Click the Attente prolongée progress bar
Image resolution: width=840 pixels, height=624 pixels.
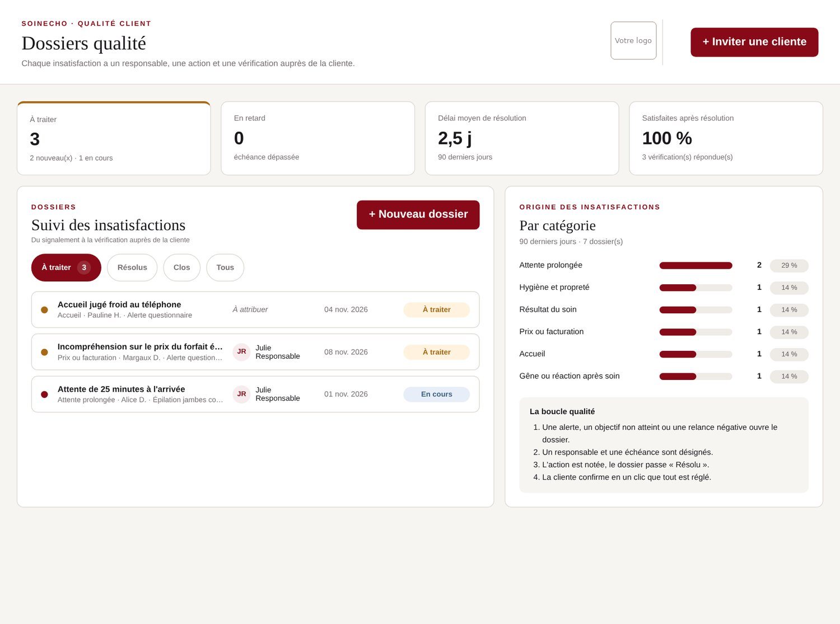(696, 265)
